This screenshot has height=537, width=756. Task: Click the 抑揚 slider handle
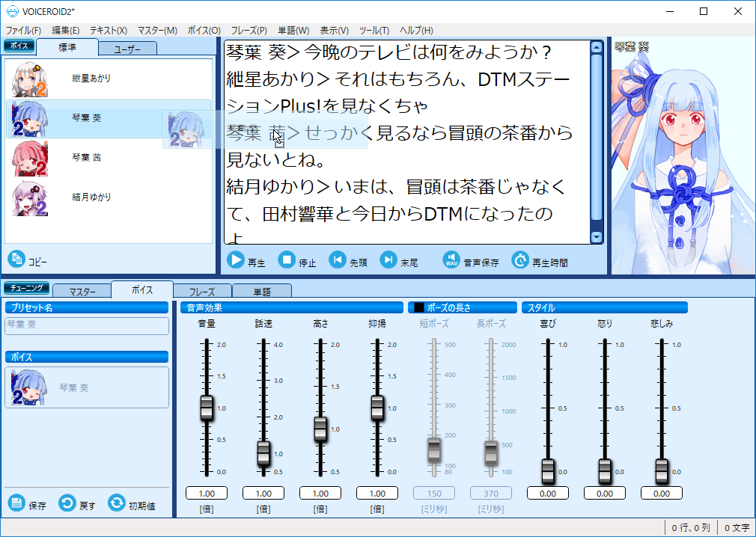click(x=377, y=408)
